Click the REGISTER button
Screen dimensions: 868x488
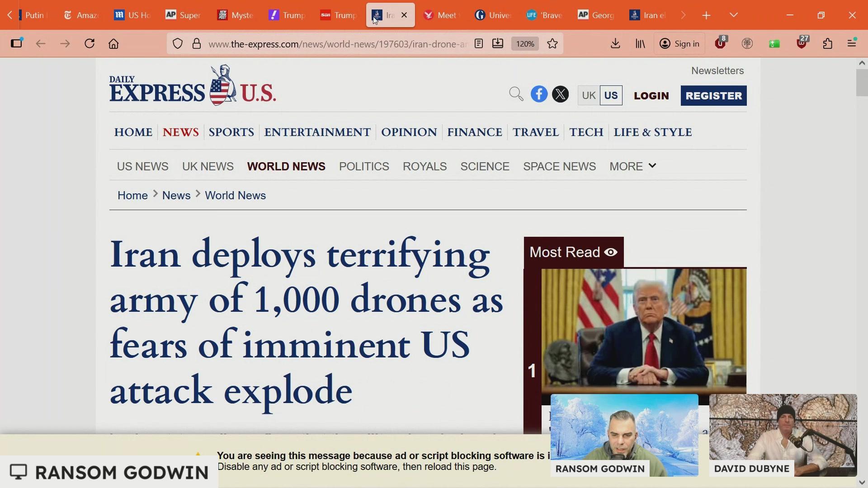coord(713,96)
